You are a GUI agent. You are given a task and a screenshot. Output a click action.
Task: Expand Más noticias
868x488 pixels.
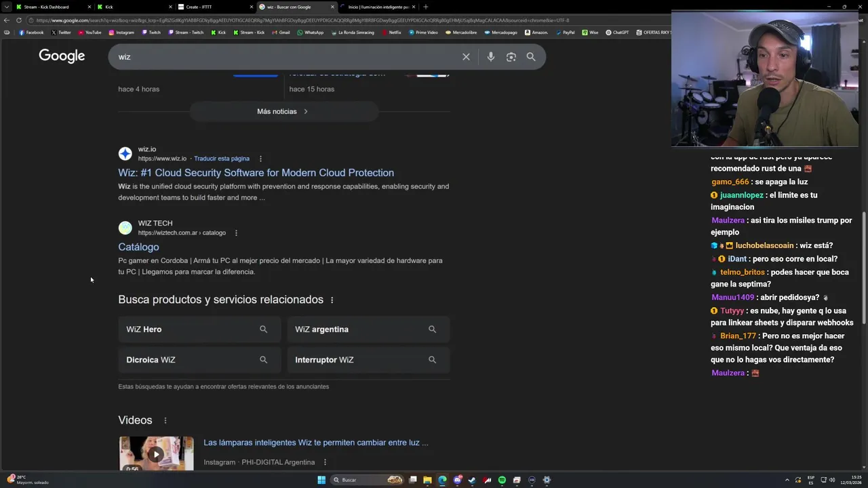coord(283,111)
